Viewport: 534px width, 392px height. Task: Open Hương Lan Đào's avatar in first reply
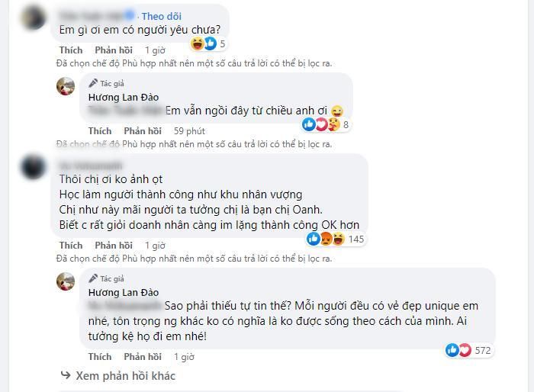[x=66, y=87]
